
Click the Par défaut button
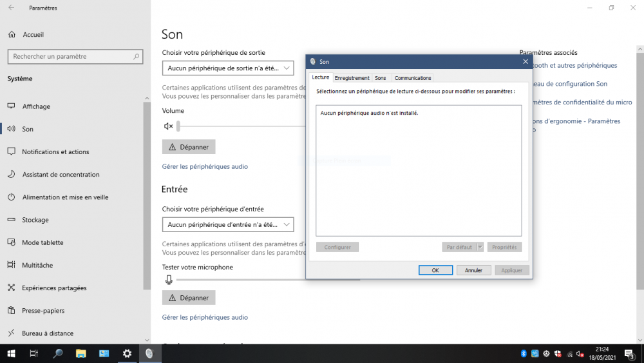click(459, 247)
